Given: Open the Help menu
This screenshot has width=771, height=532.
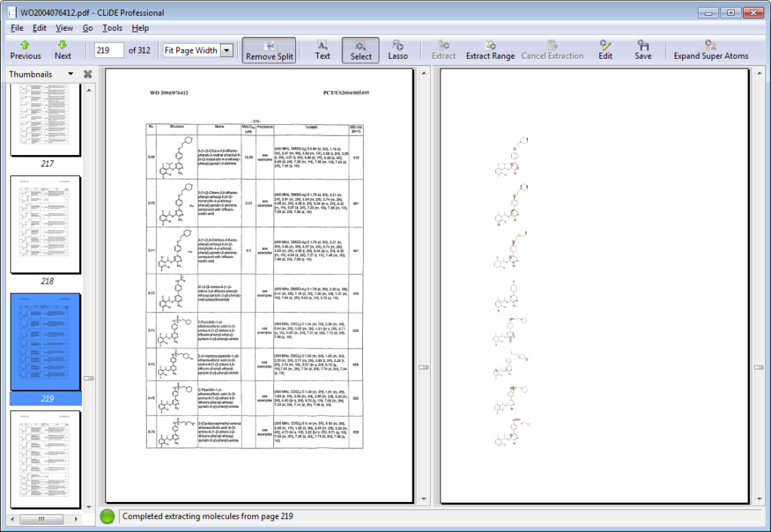Looking at the screenshot, I should click(x=140, y=28).
